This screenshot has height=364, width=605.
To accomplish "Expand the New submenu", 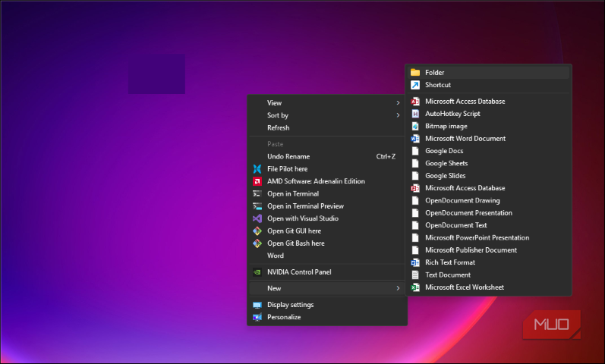I will 327,288.
